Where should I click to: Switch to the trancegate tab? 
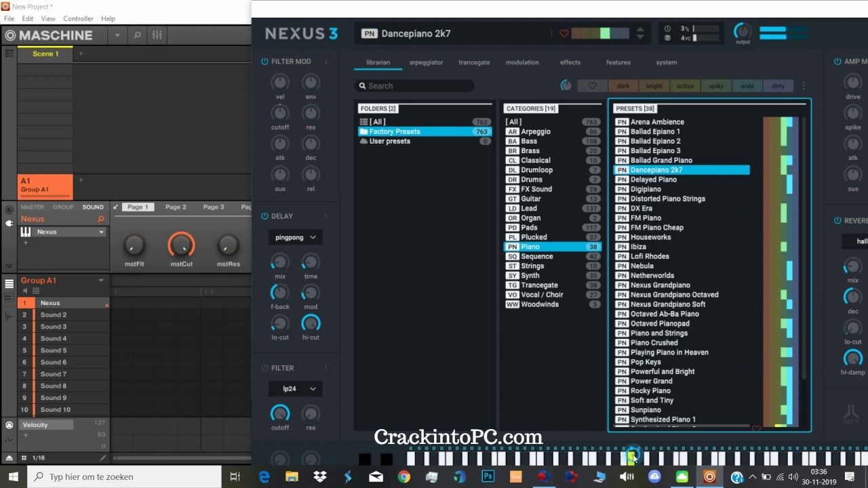[x=474, y=62]
